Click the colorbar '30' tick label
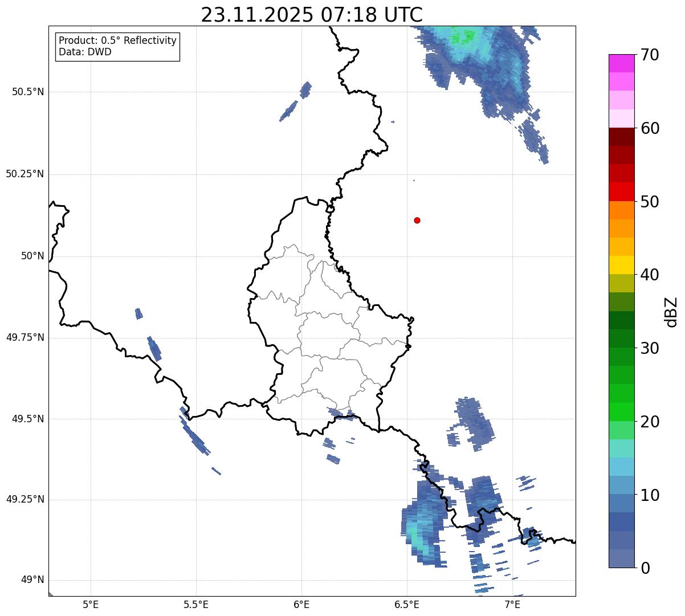The width and height of the screenshot is (685, 616). pyautogui.click(x=650, y=349)
